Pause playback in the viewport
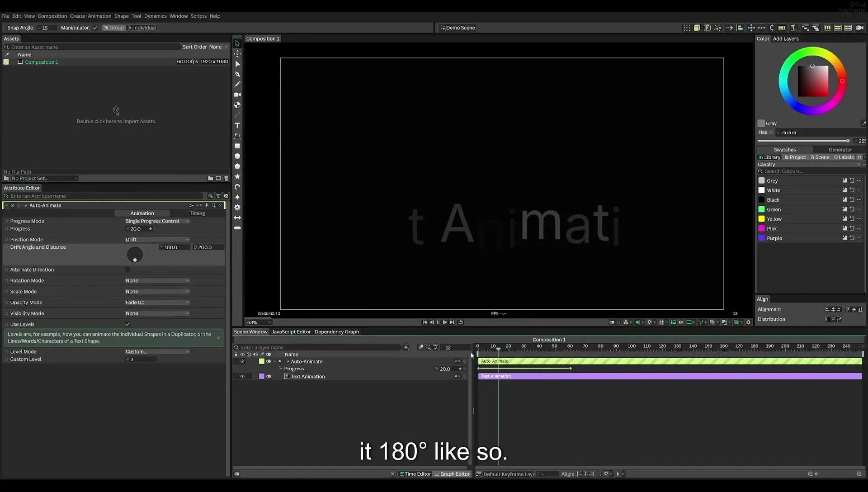The height and width of the screenshot is (492, 868). [x=438, y=322]
